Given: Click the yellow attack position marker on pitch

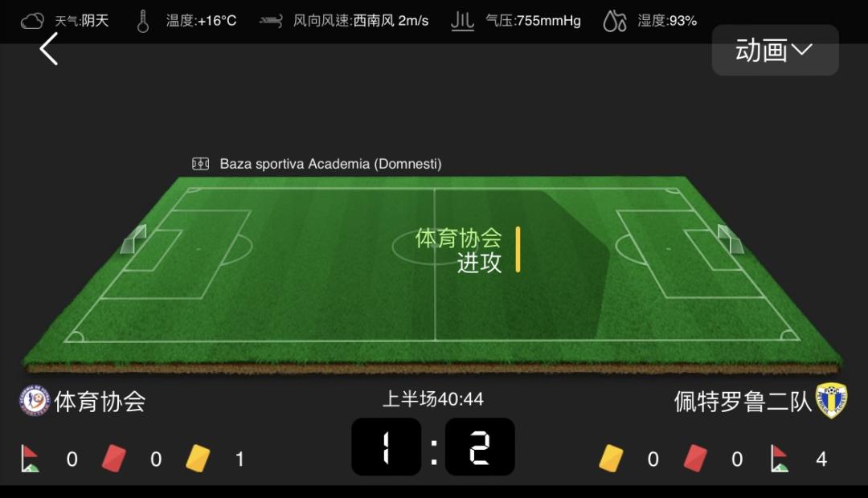Looking at the screenshot, I should click(x=518, y=249).
